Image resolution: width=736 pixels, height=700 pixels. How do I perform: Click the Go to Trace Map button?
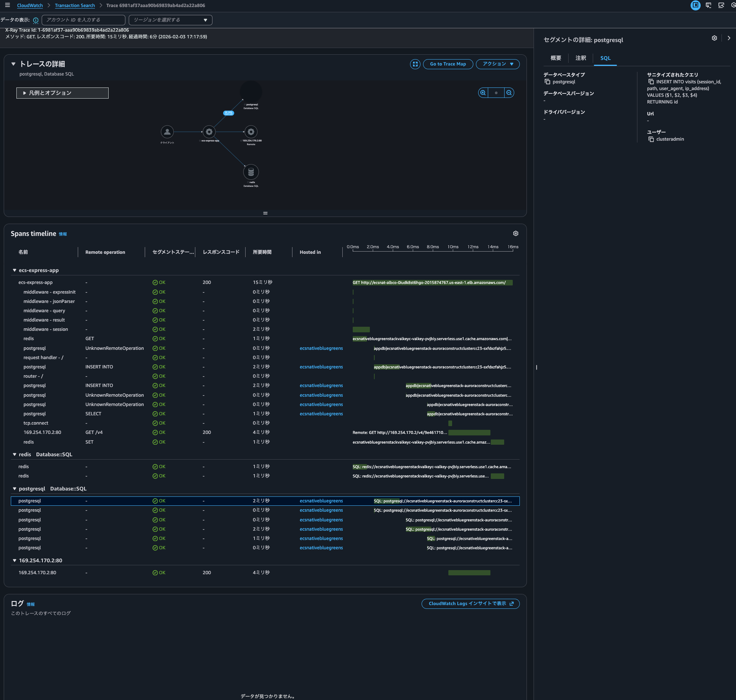point(448,64)
